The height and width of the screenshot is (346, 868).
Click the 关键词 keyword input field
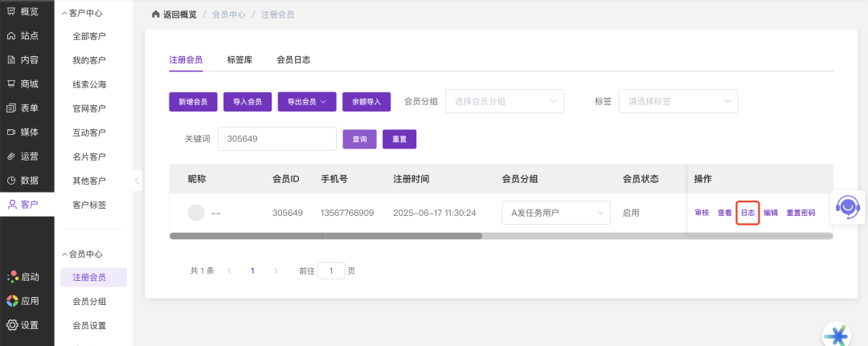pyautogui.click(x=276, y=139)
